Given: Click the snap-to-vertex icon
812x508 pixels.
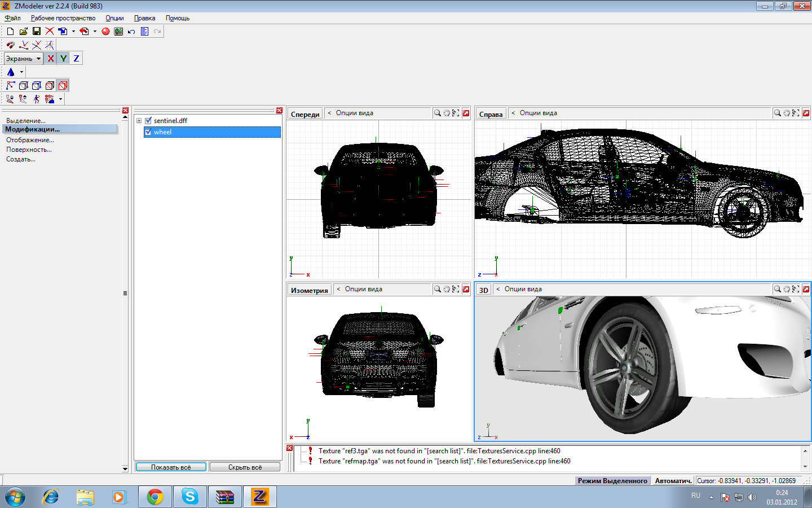Looking at the screenshot, I should (24, 45).
